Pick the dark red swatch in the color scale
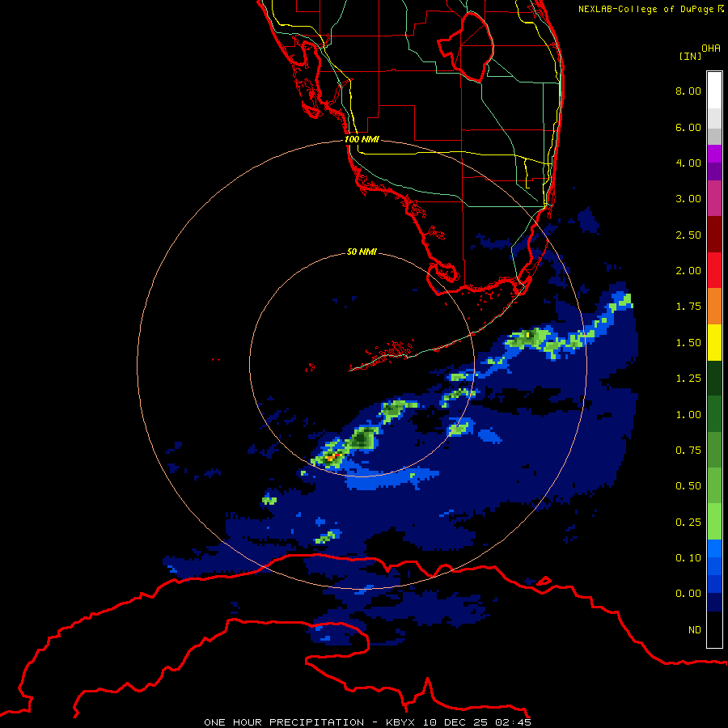 click(714, 235)
